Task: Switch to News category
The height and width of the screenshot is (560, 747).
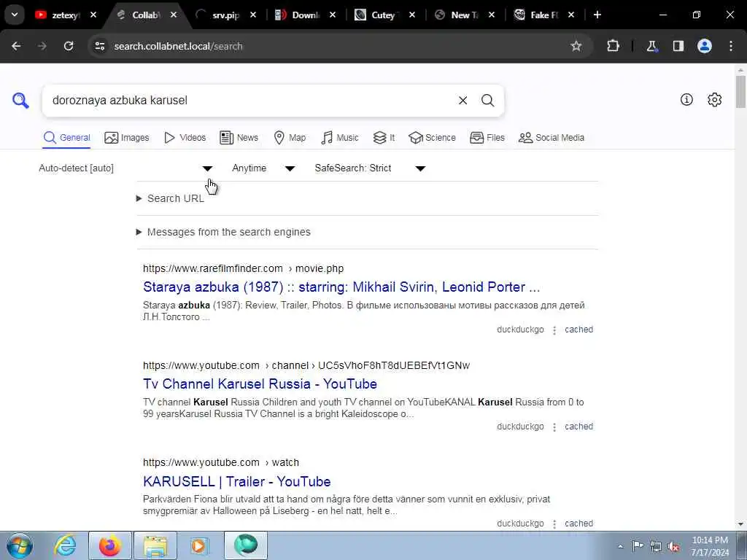Action: click(x=239, y=138)
